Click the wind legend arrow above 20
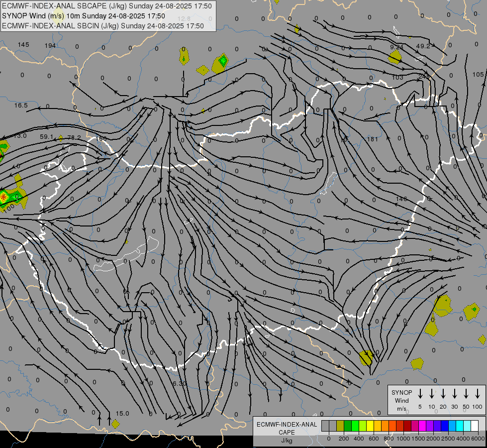Screen dimensions: 487x448 coord(443,394)
